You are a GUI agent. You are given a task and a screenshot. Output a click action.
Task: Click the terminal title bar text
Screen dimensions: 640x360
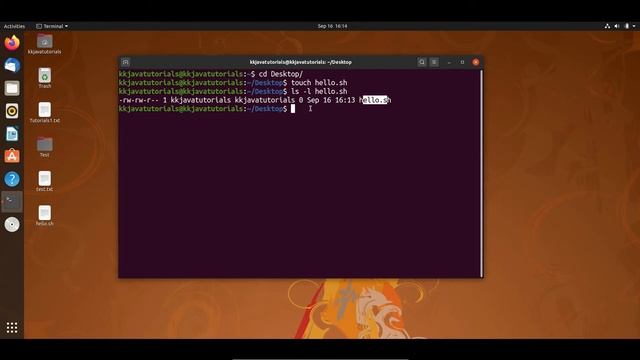click(300, 62)
